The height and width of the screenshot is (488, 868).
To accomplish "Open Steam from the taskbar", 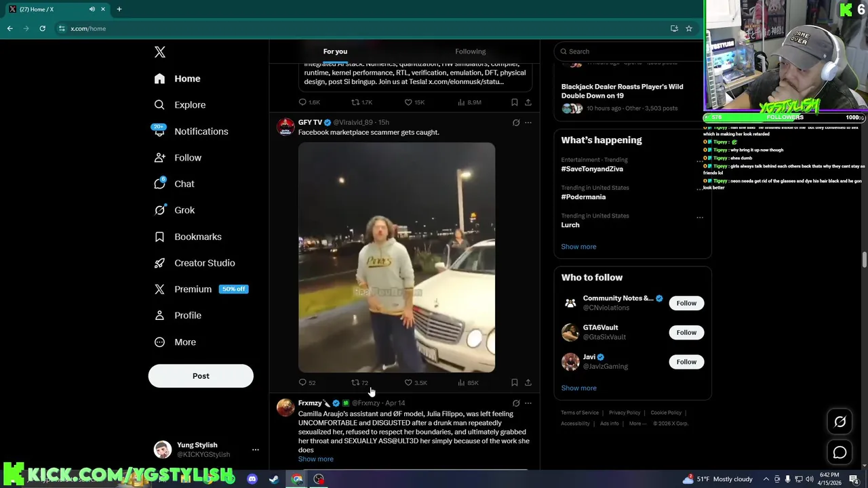I will tap(274, 480).
